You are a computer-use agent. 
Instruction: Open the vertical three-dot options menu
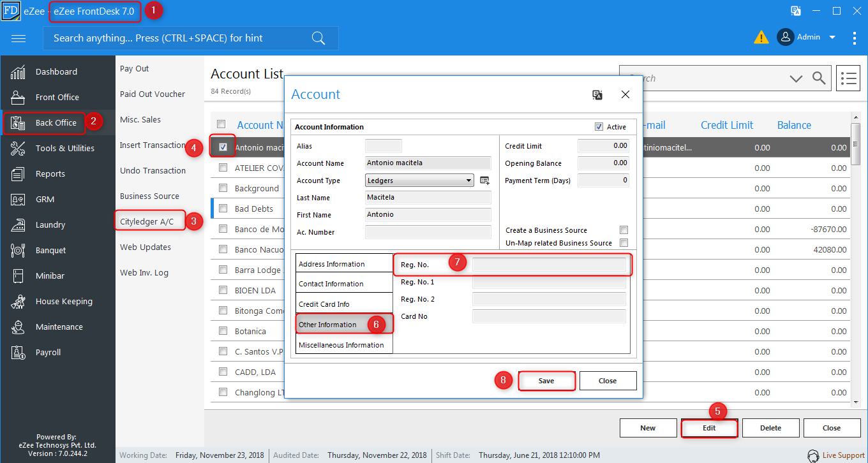pos(855,38)
